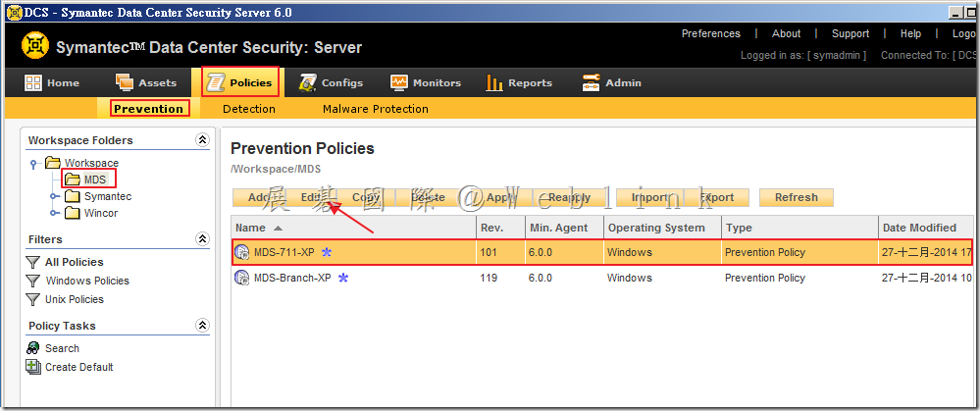Click the Export button
The height and width of the screenshot is (411, 980).
click(x=717, y=197)
